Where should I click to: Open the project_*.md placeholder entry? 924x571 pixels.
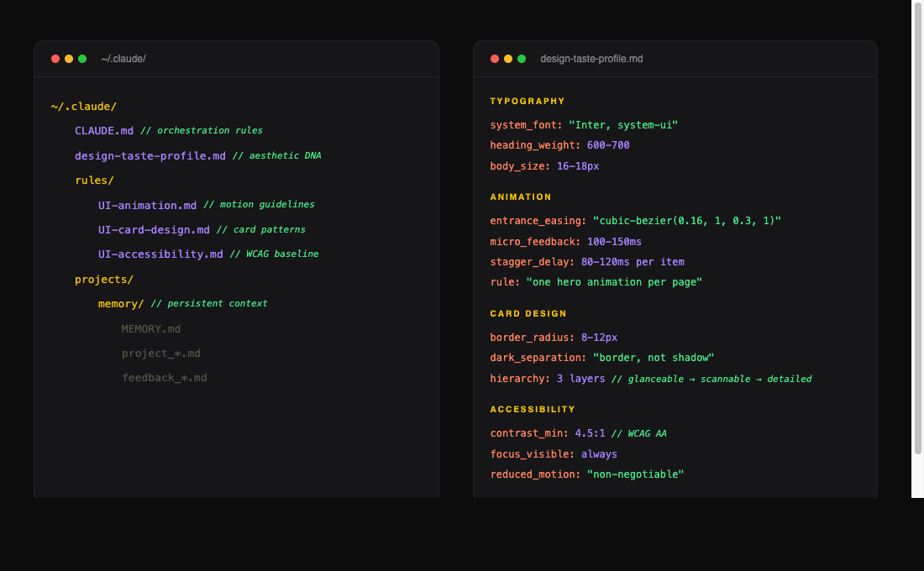[x=161, y=353]
